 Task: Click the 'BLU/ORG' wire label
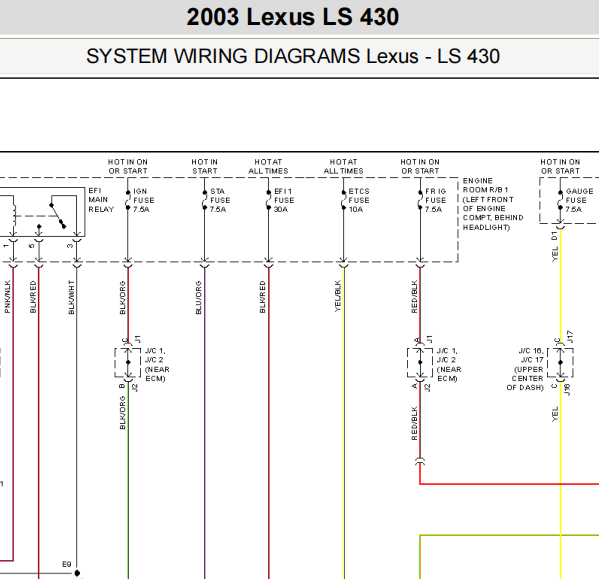pos(199,298)
